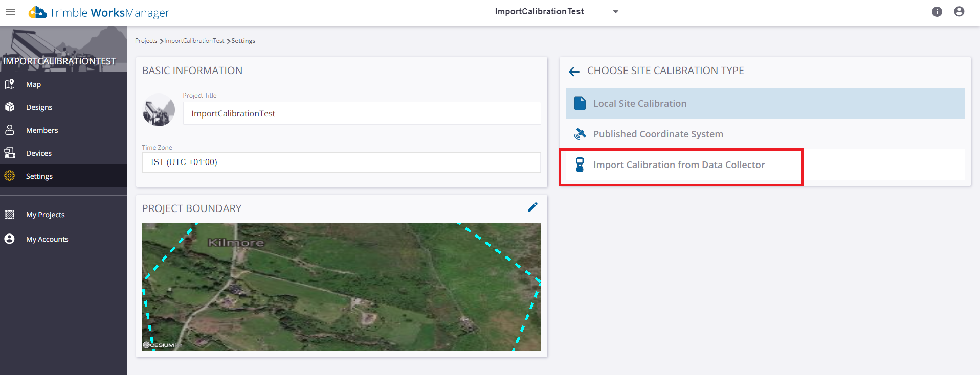The height and width of the screenshot is (375, 980).
Task: Click the Trimble WorksManager cloud logo
Action: tap(37, 12)
